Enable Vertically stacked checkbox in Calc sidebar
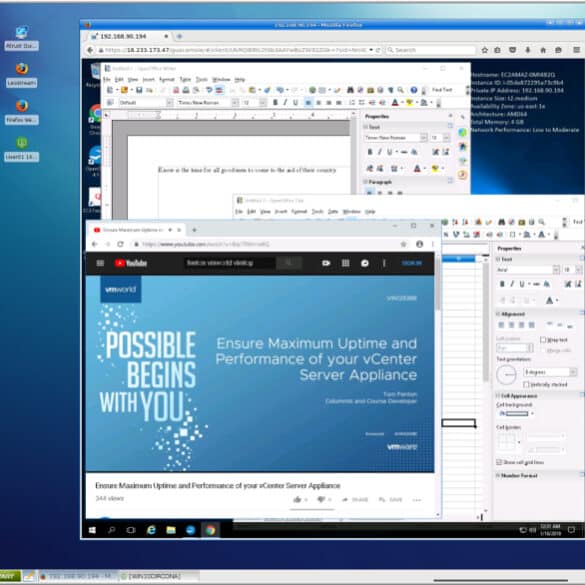This screenshot has width=585, height=585. click(526, 384)
